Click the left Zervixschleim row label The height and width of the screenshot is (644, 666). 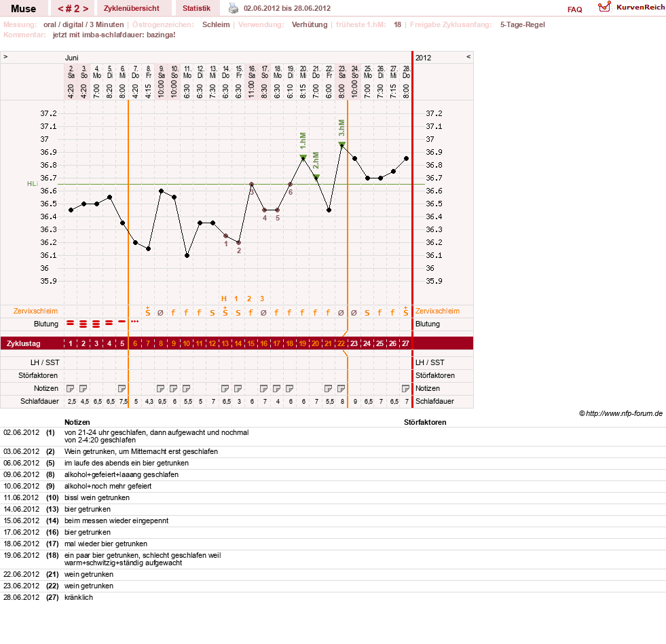pos(35,311)
